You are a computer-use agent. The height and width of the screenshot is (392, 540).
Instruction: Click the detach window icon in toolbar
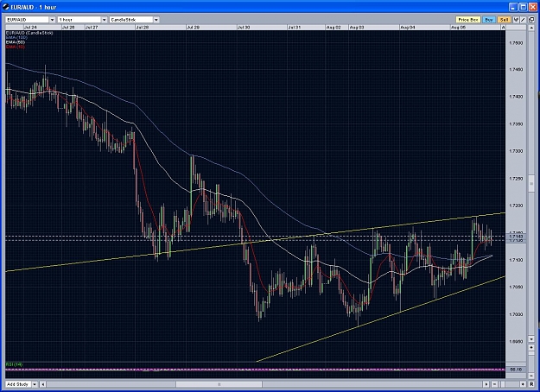(531, 20)
